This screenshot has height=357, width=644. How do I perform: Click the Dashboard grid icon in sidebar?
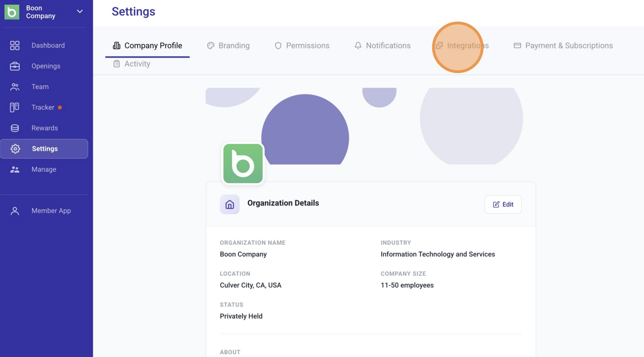tap(15, 45)
